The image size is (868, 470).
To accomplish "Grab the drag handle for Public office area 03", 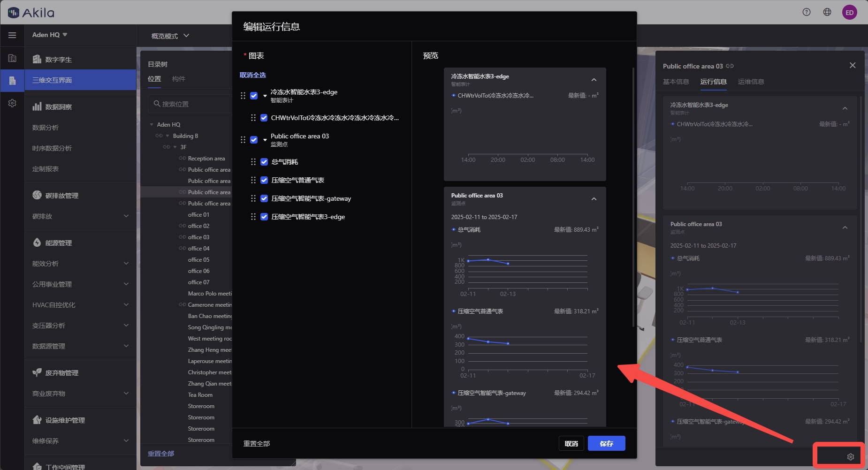I will click(x=243, y=140).
